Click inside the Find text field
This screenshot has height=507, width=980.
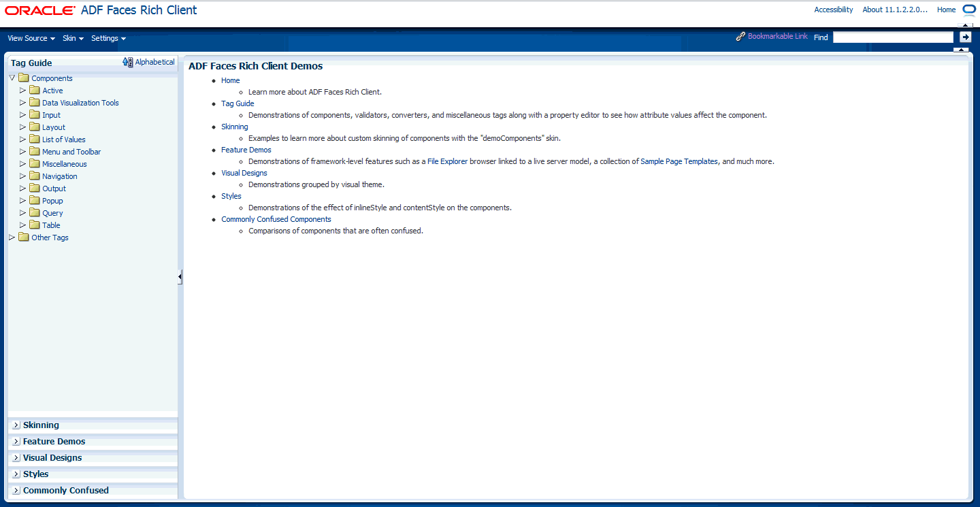(892, 36)
